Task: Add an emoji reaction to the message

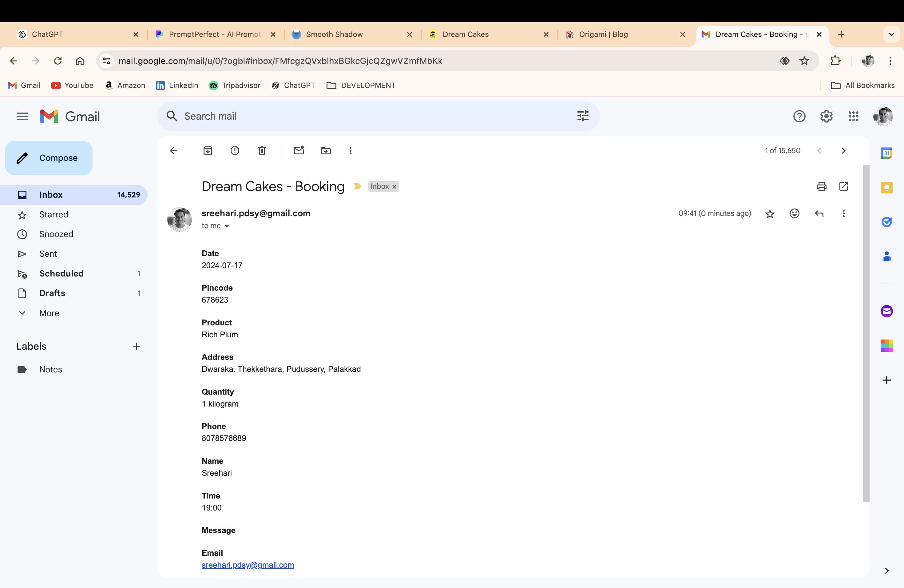Action: point(794,213)
